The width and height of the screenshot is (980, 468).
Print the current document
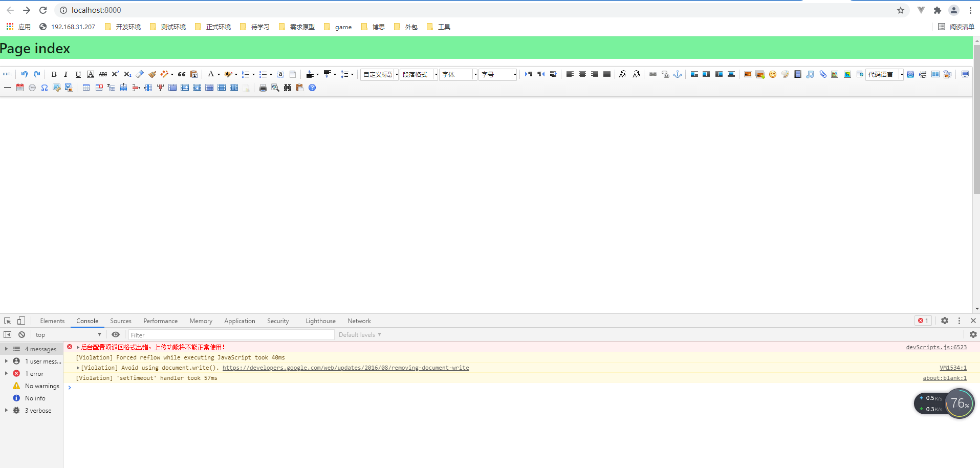263,88
